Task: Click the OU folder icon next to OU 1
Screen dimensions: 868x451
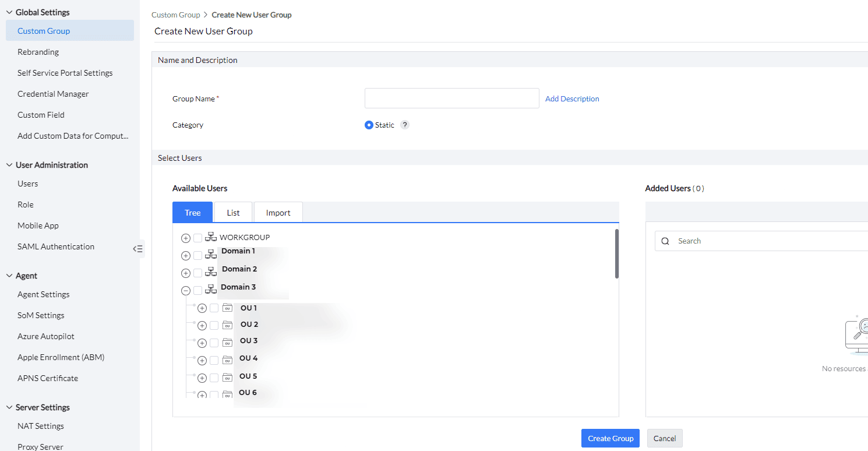Action: coord(227,307)
